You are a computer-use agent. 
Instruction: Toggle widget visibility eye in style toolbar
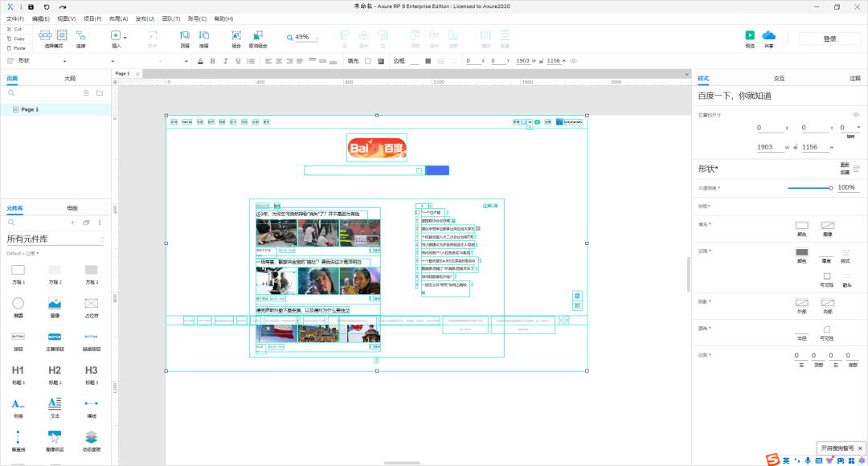pyautogui.click(x=574, y=61)
